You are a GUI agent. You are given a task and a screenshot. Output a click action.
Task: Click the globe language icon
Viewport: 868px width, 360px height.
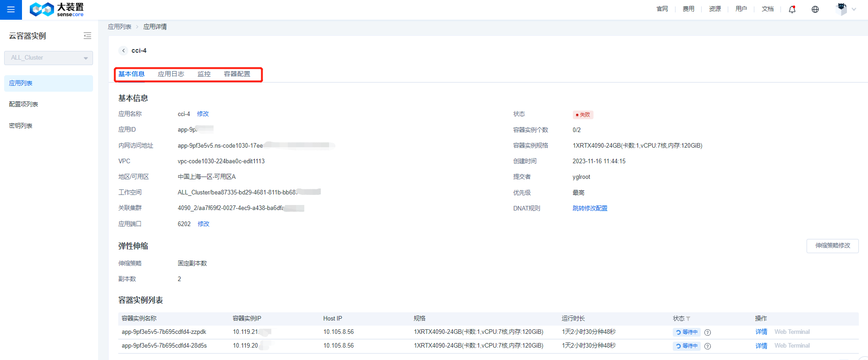(x=815, y=9)
